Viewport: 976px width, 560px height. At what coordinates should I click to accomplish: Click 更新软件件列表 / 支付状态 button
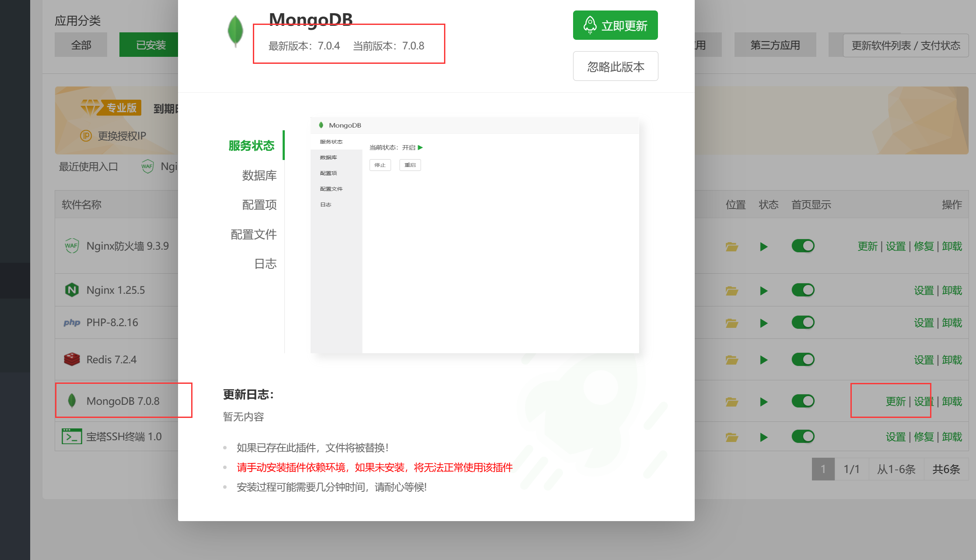[906, 45]
